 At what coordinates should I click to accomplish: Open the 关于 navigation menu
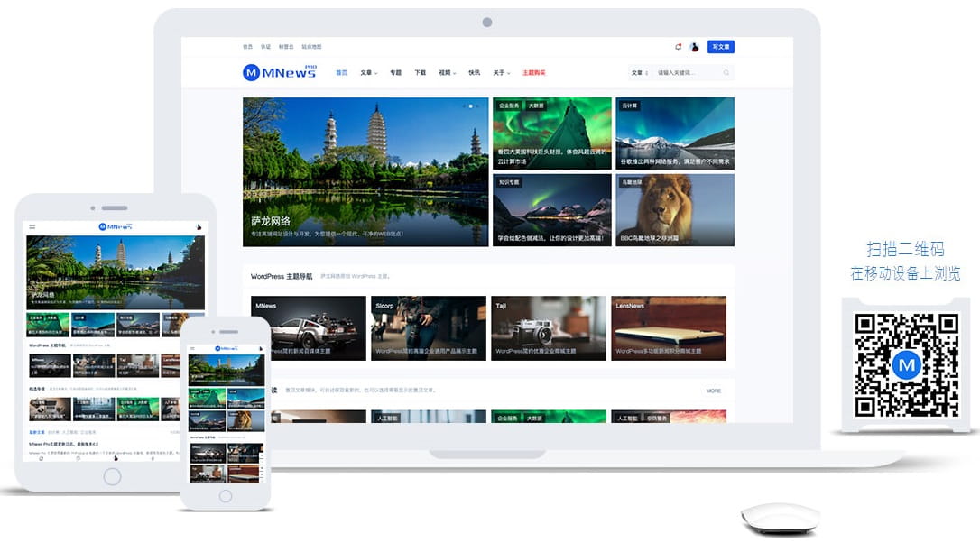click(x=501, y=72)
